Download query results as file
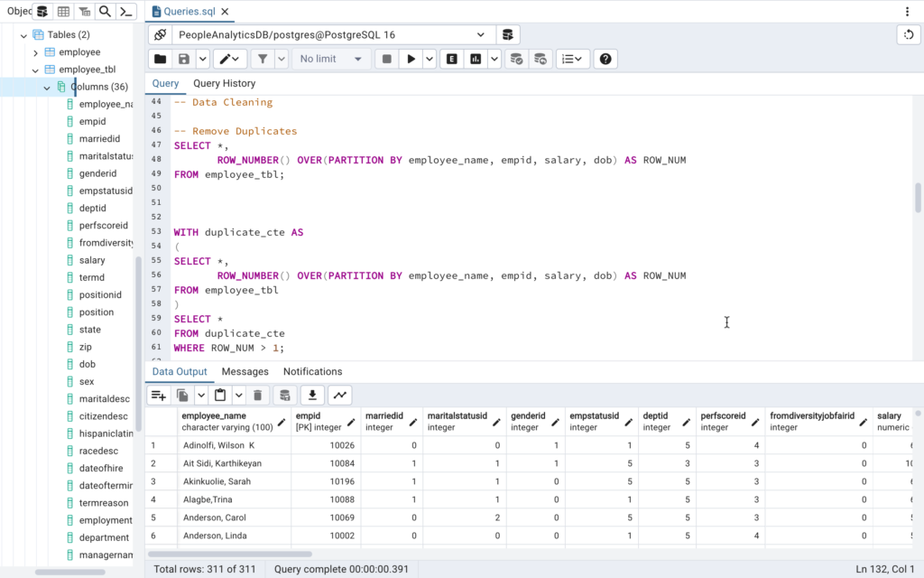Image resolution: width=924 pixels, height=578 pixels. (312, 395)
